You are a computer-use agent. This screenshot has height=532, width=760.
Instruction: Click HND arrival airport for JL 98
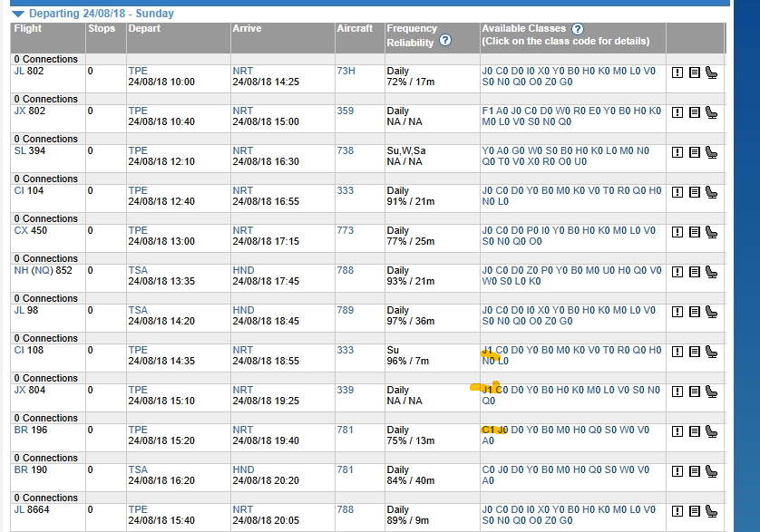tap(243, 310)
